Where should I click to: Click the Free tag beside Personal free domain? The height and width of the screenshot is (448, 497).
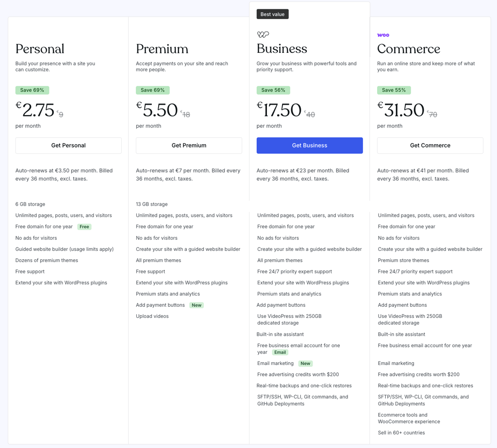click(x=84, y=227)
